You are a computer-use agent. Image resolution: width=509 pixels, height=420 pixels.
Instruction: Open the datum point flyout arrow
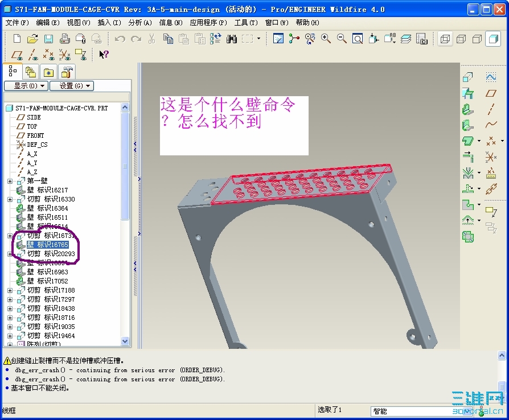[502, 141]
